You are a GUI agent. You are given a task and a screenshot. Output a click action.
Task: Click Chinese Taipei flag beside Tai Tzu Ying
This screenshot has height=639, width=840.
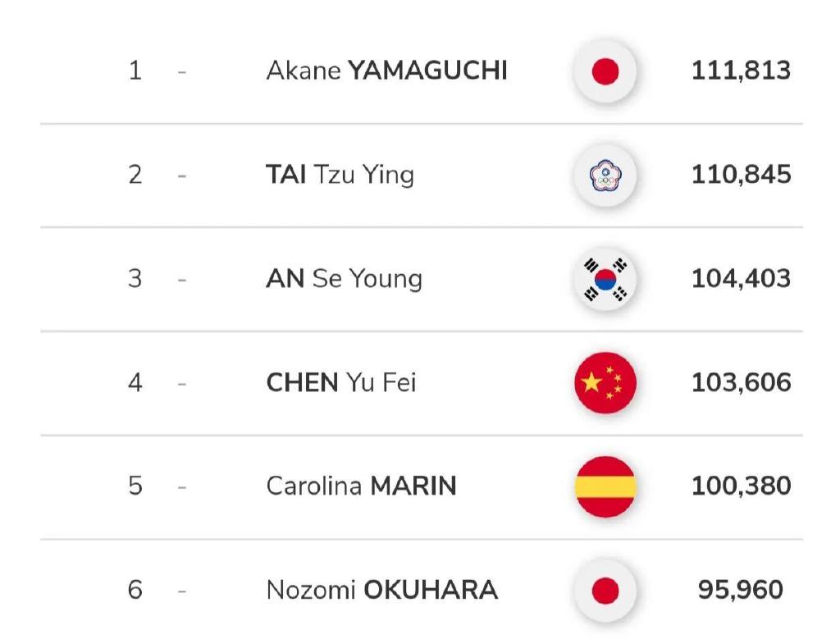(x=605, y=175)
